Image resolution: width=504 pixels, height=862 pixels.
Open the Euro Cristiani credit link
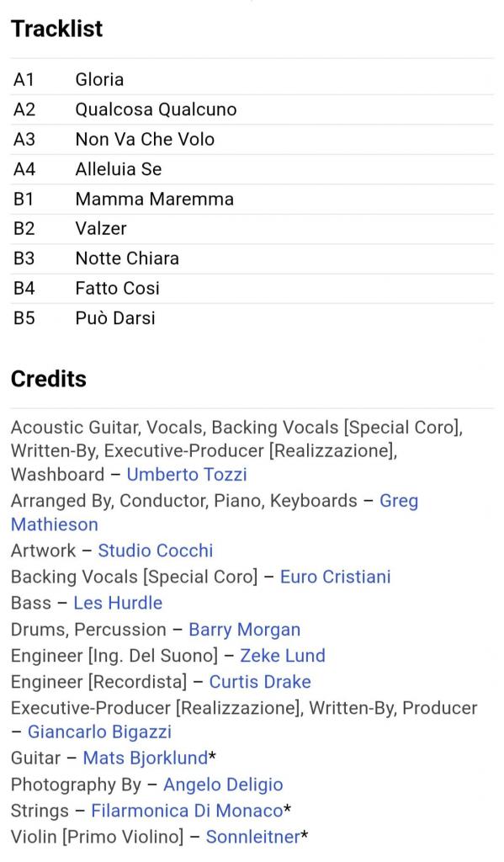click(335, 577)
